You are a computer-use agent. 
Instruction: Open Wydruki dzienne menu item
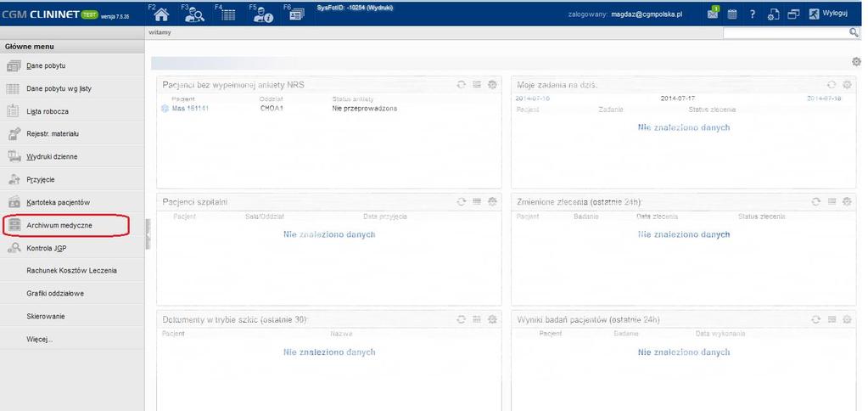[72, 157]
